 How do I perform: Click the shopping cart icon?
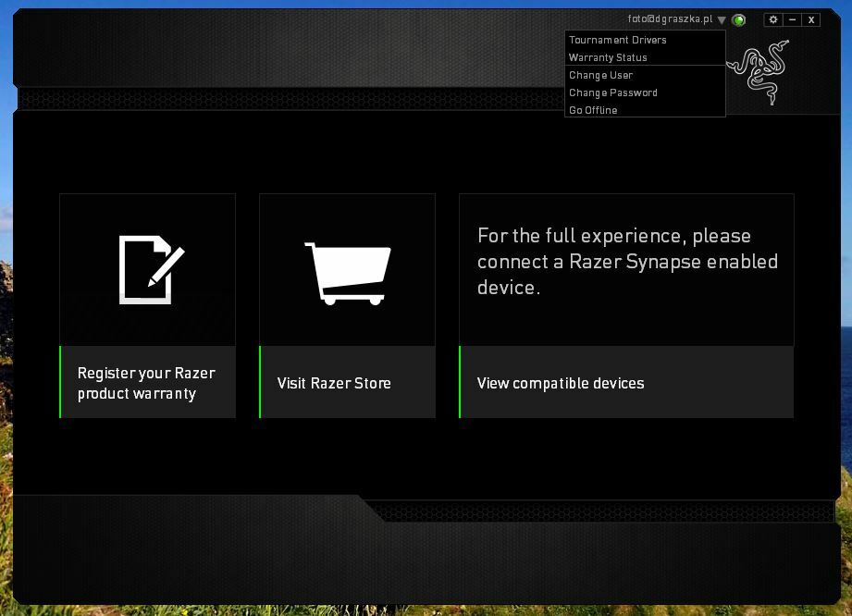pos(348,273)
